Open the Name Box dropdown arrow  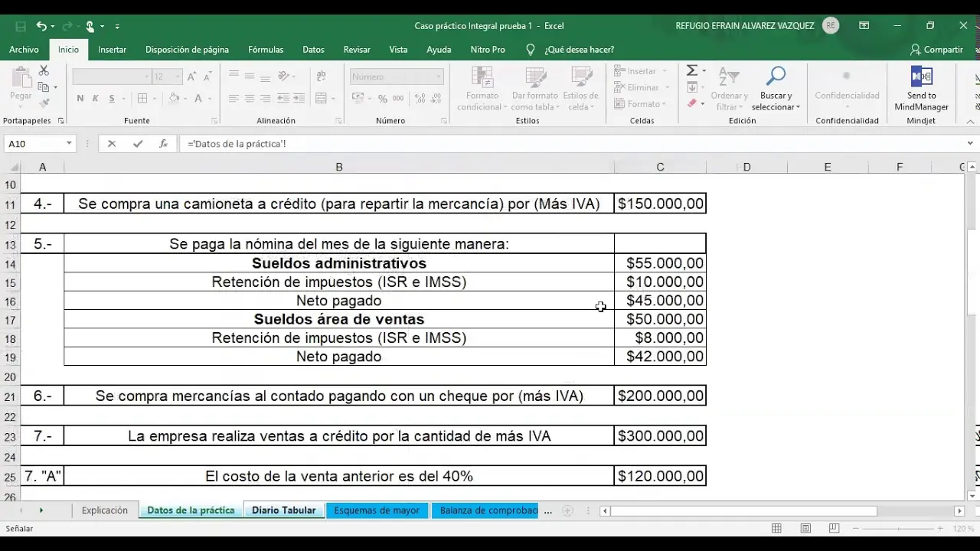(x=69, y=144)
